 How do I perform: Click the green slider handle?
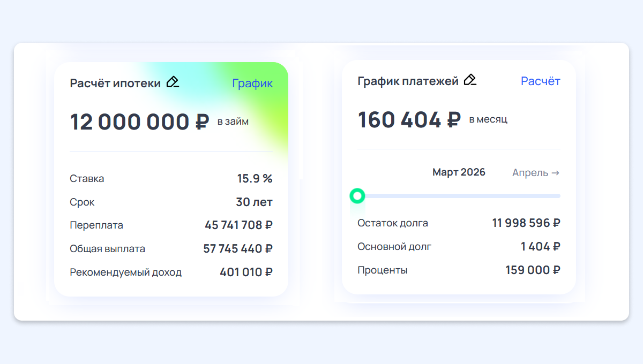click(x=357, y=196)
